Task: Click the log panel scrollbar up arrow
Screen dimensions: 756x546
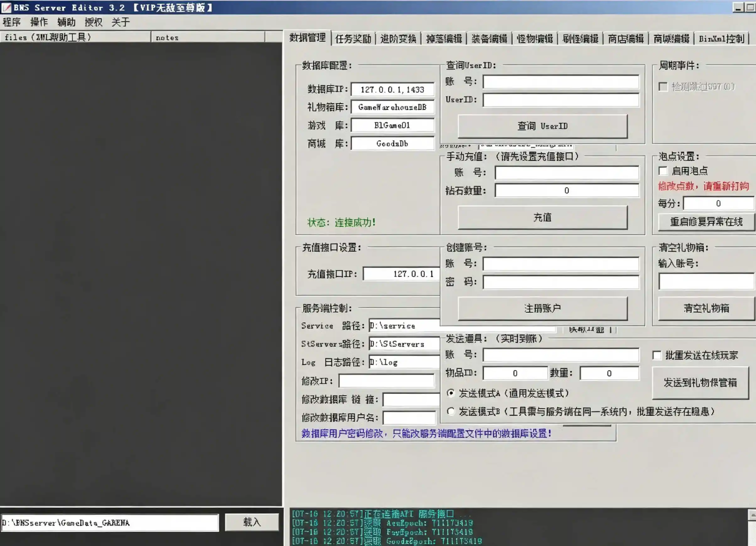Action: point(752,515)
